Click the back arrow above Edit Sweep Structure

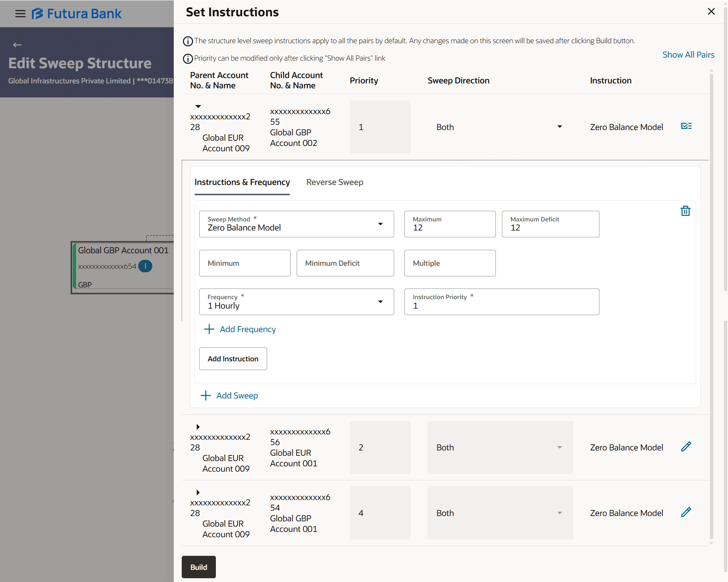tap(17, 45)
